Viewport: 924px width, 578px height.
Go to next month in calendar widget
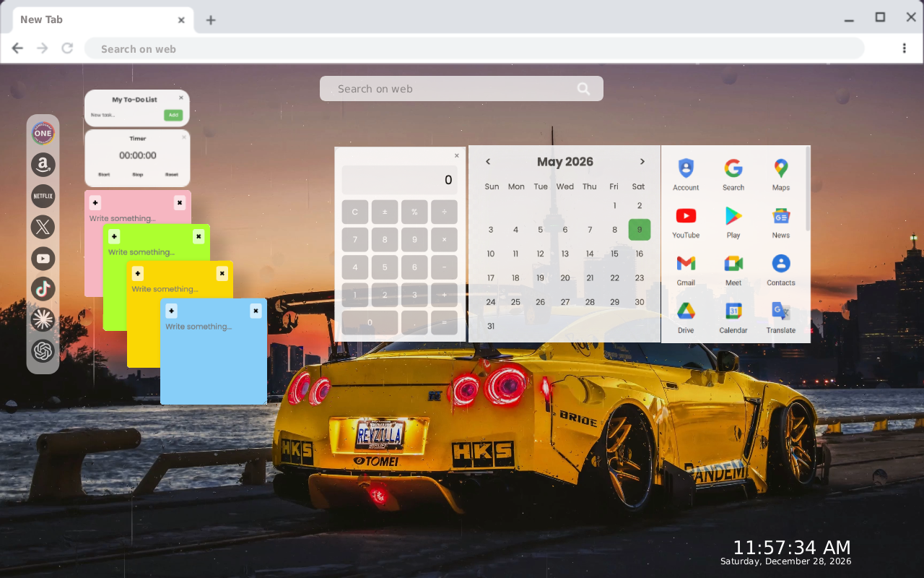(642, 162)
